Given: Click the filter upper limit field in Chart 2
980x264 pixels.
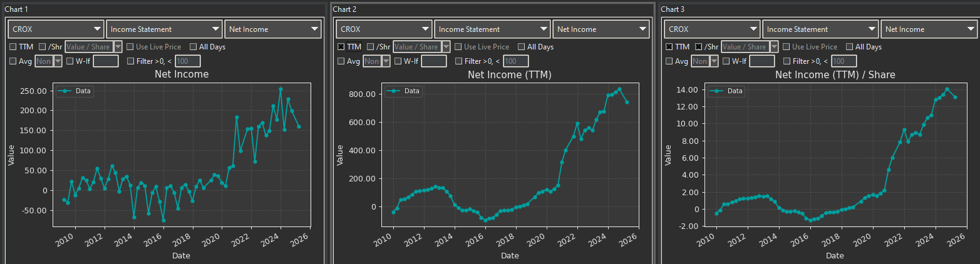Looking at the screenshot, I should pyautogui.click(x=516, y=61).
